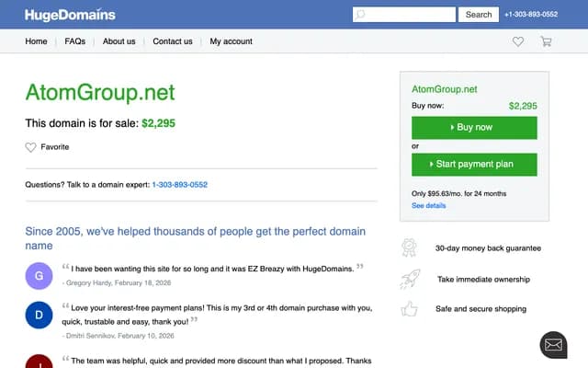Click Gregory Hardy's purple G avatar
Image resolution: width=588 pixels, height=368 pixels.
[x=39, y=275]
